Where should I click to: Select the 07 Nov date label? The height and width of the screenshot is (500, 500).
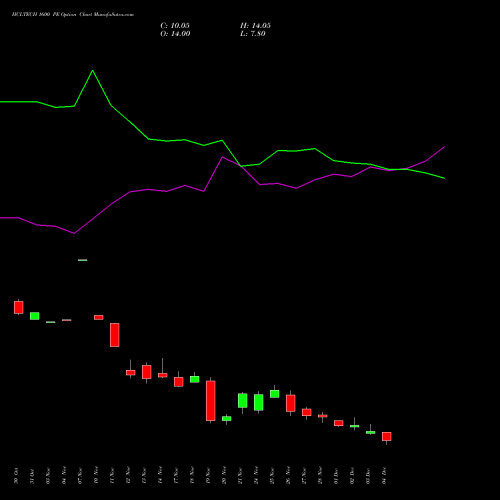(x=80, y=476)
